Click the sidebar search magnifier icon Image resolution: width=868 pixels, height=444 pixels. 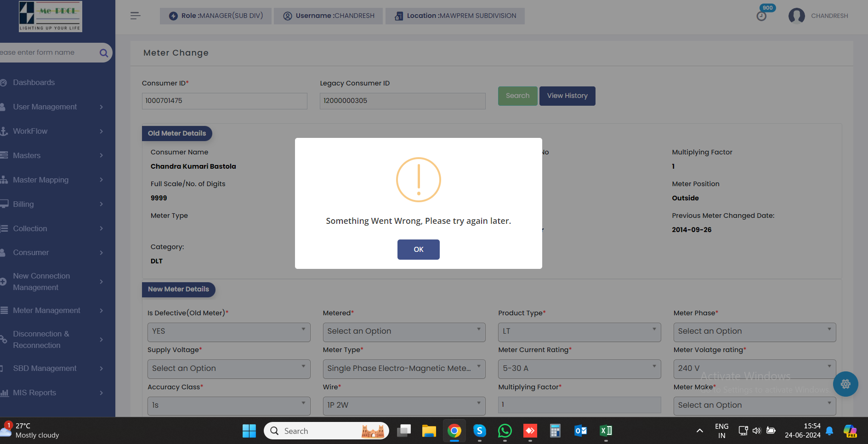click(x=104, y=53)
